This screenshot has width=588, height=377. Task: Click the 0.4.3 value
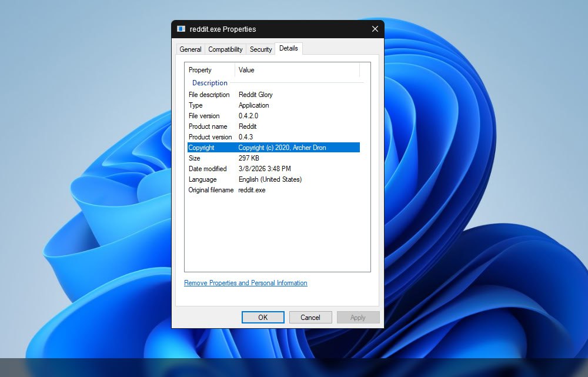tap(246, 137)
